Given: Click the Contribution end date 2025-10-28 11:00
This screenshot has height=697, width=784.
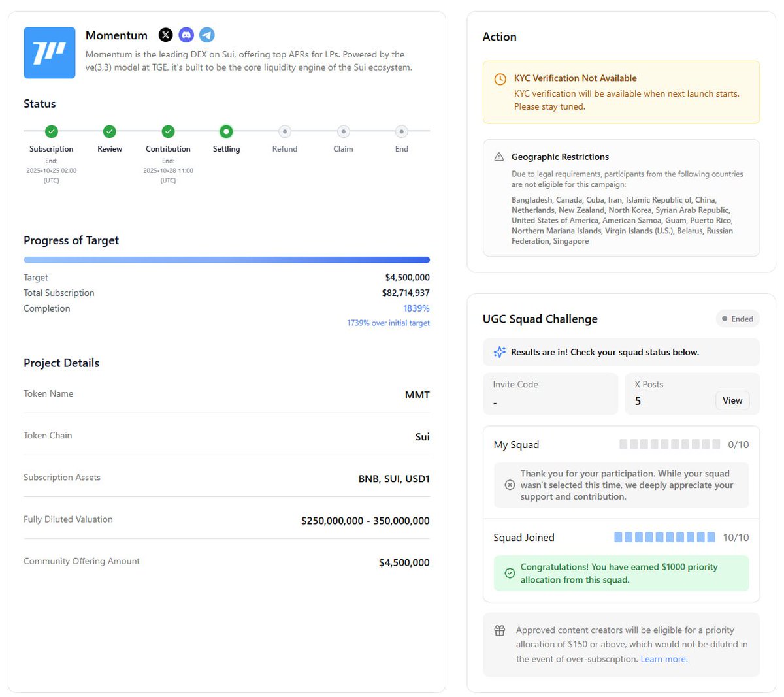Looking at the screenshot, I should tap(168, 170).
